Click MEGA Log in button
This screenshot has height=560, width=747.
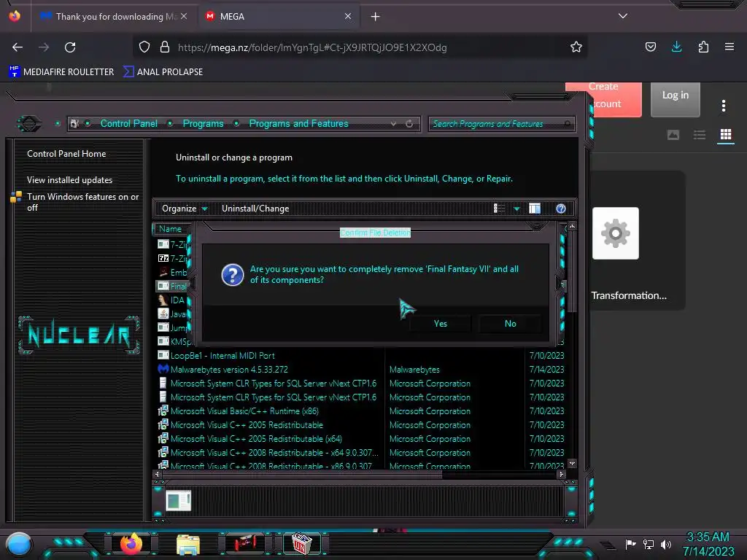pos(675,99)
